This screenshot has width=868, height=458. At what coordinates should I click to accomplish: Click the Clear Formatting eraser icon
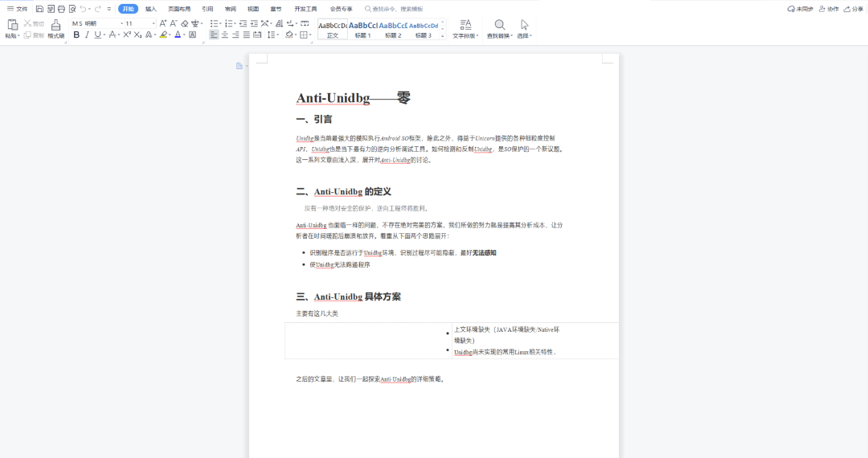point(185,23)
